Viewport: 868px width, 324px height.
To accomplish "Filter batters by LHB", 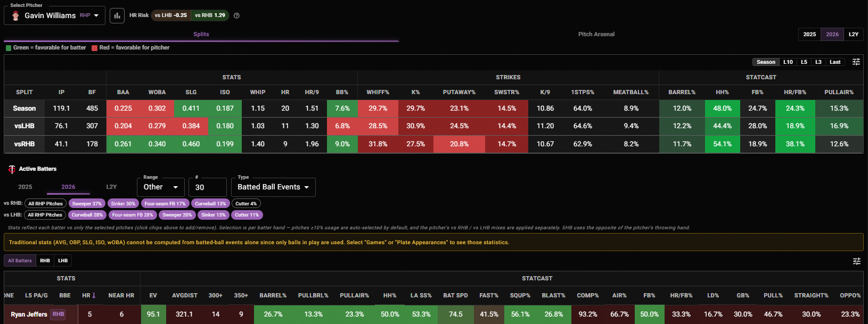I will pyautogui.click(x=63, y=261).
